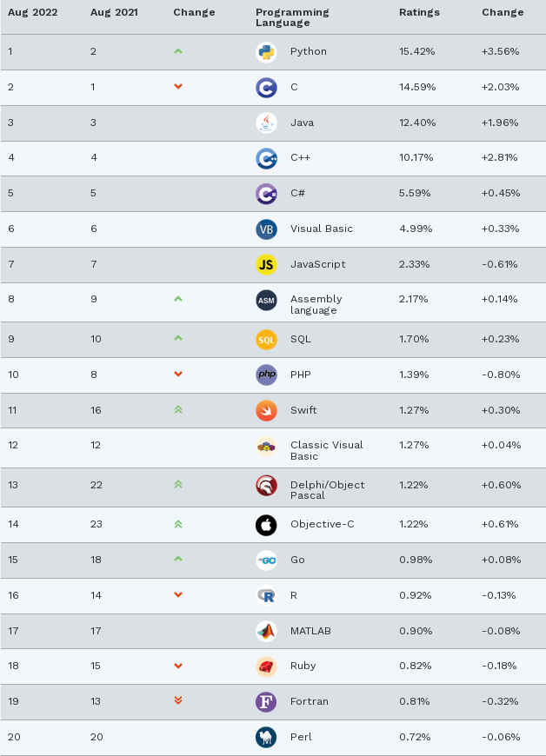This screenshot has width=546, height=756.
Task: Click the Java coffee cup icon
Action: (266, 123)
